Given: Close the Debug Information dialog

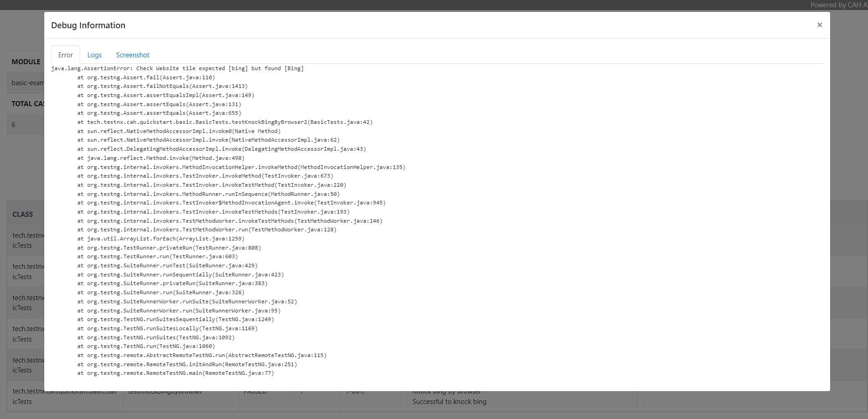Looking at the screenshot, I should click(819, 25).
